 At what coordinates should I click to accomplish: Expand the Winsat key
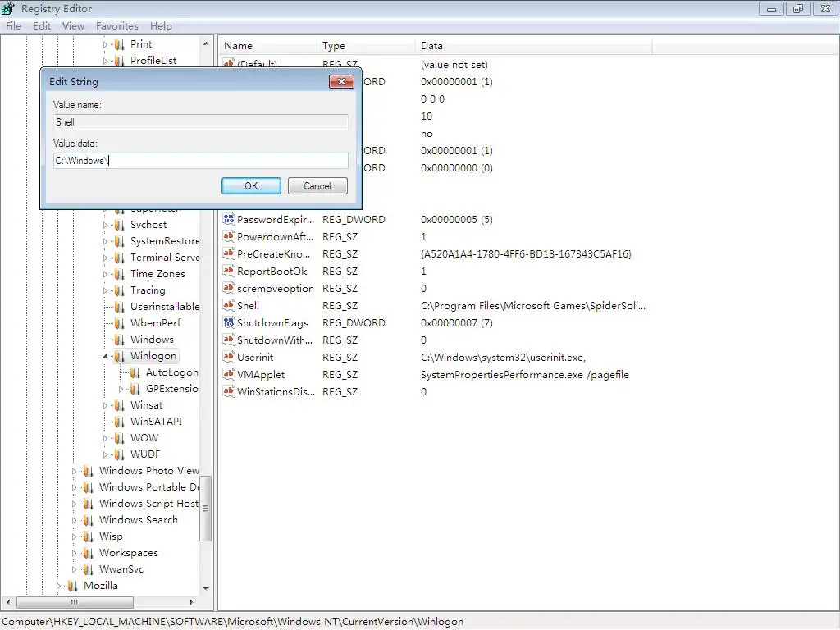click(x=106, y=405)
